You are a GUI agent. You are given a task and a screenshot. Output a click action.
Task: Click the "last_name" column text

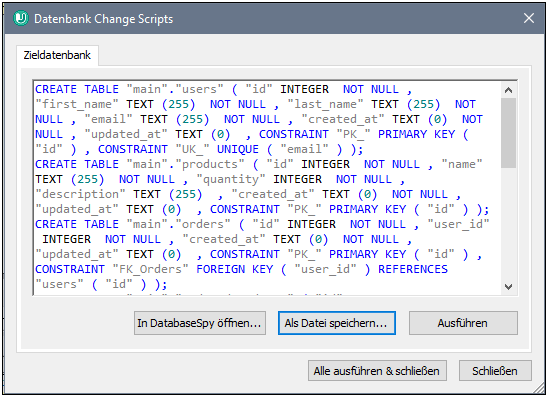click(x=325, y=104)
